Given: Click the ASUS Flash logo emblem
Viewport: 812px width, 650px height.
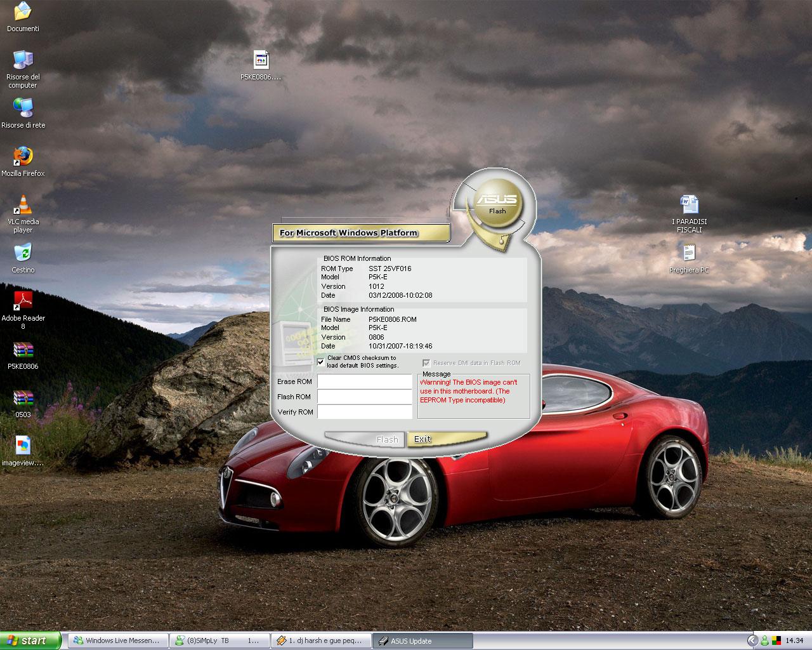Looking at the screenshot, I should (x=497, y=202).
